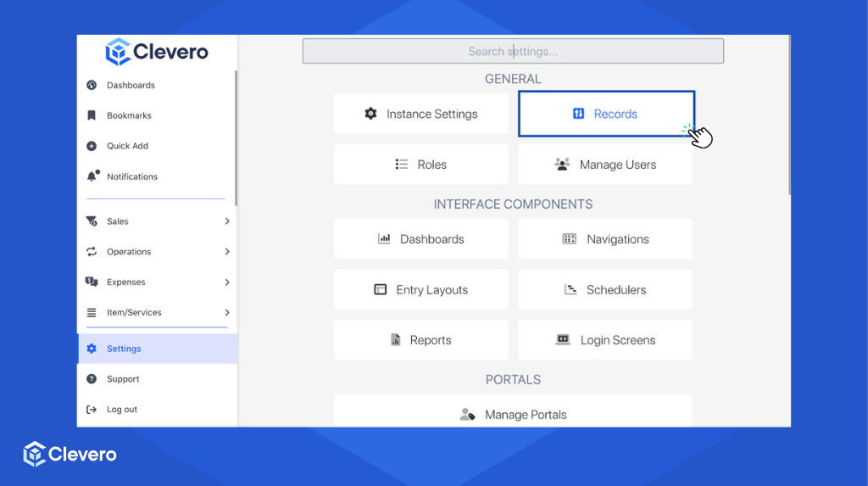Viewport: 868px width, 486px height.
Task: Click the Operations label in sidebar
Action: pos(129,252)
